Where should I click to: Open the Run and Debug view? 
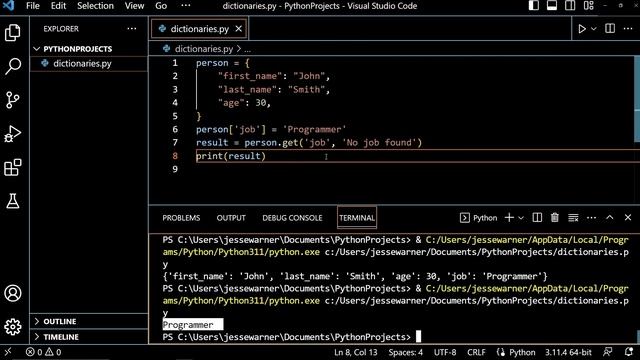13,133
